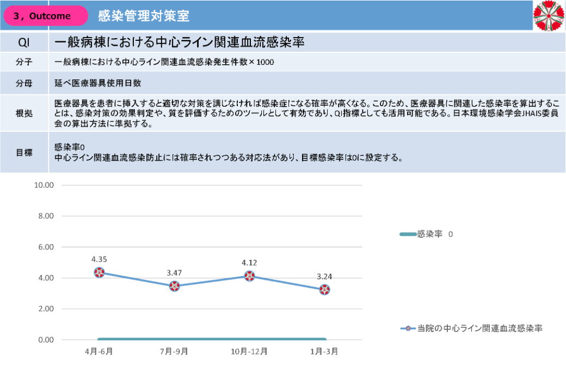Click the teal target line at 0.00
The image size is (566, 392).
pyautogui.click(x=212, y=339)
